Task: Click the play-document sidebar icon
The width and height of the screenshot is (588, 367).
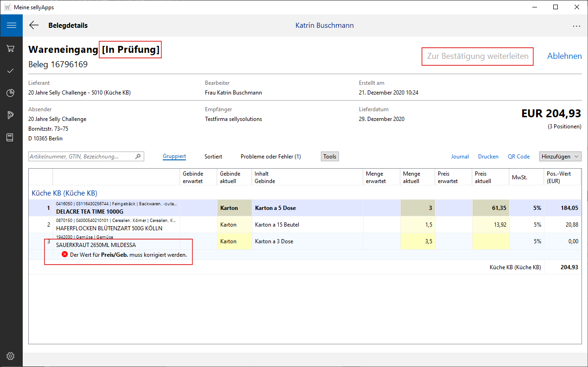Action: [x=11, y=115]
